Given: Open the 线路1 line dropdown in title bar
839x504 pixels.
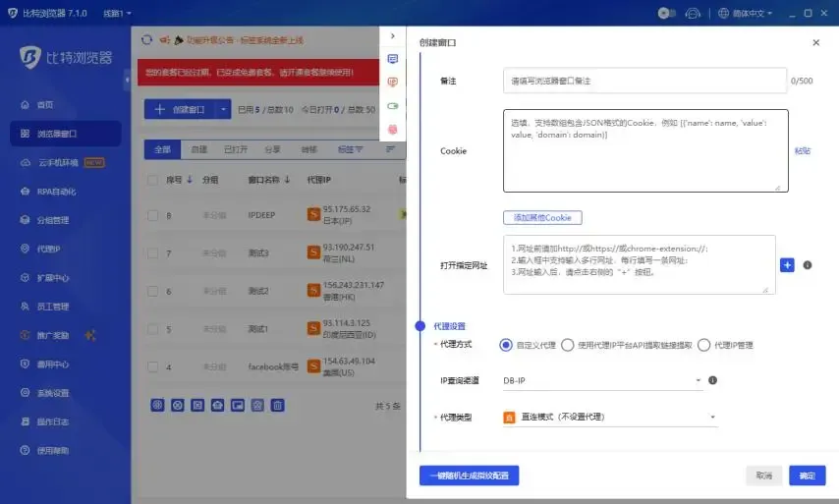Looking at the screenshot, I should coord(117,13).
